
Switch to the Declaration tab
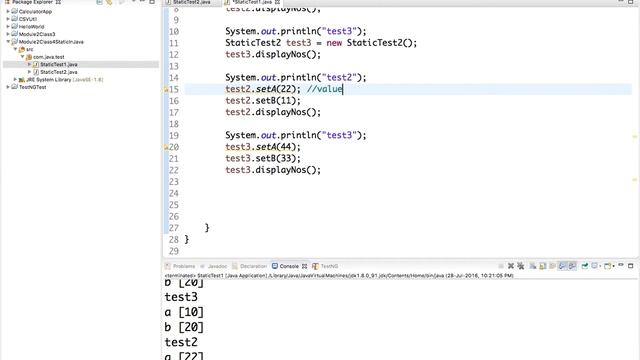click(249, 266)
